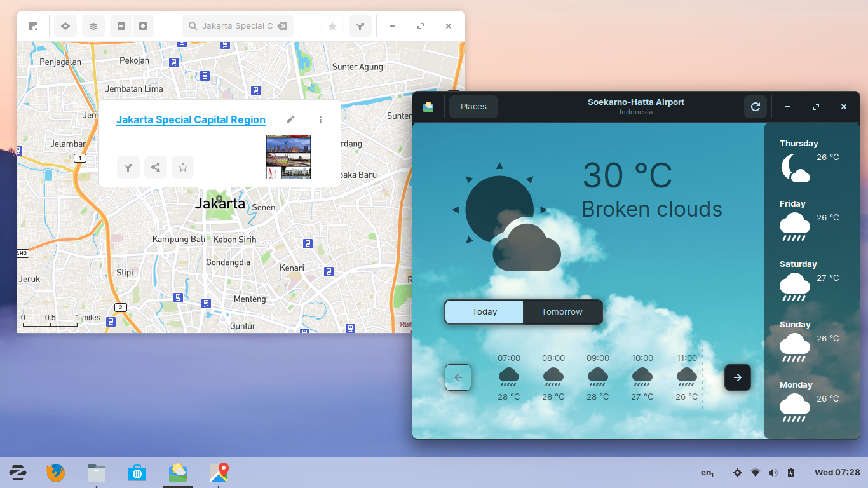The height and width of the screenshot is (488, 868).
Task: Show previous hourly forecasts
Action: [458, 377]
